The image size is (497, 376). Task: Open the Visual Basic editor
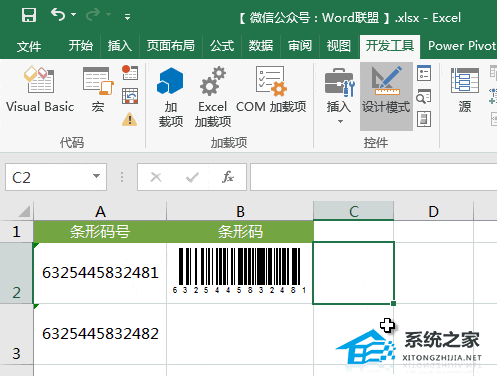[40, 89]
